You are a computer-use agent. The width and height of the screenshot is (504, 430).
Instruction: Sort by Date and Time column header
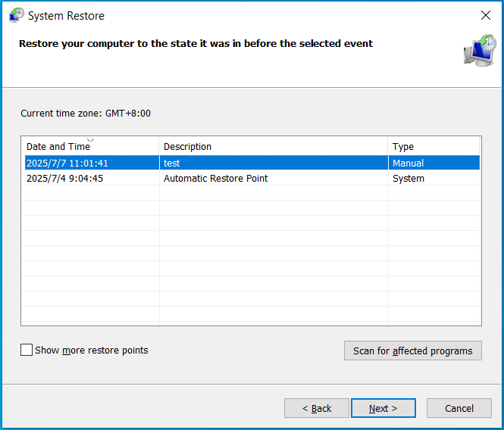(58, 147)
